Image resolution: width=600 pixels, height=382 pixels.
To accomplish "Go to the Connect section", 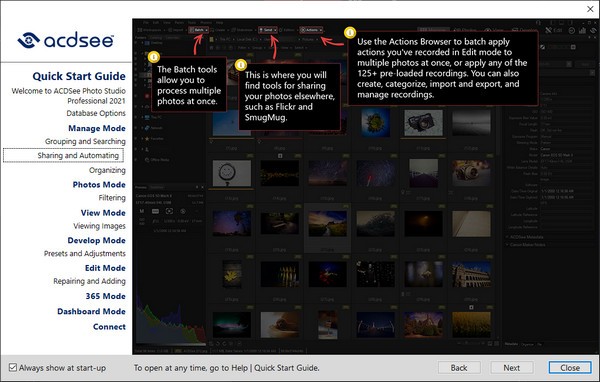I will coord(109,327).
